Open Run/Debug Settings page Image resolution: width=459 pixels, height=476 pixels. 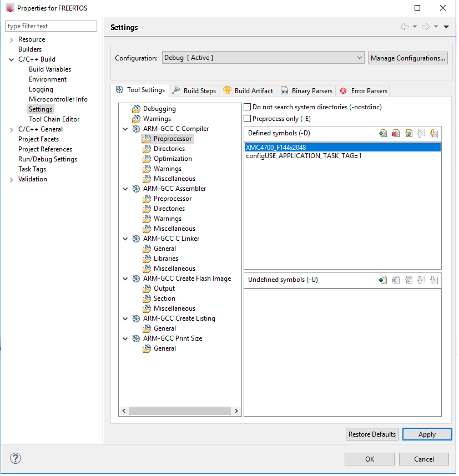pos(48,159)
